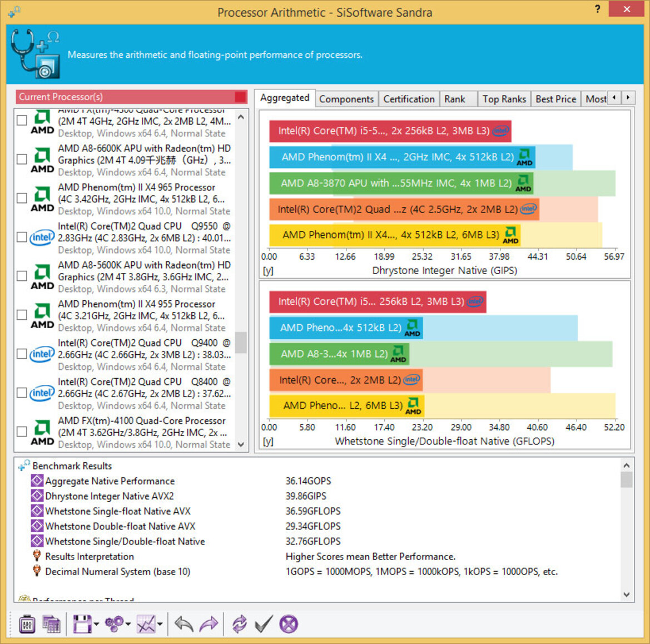Click Benchmark Results section icon

tap(24, 465)
